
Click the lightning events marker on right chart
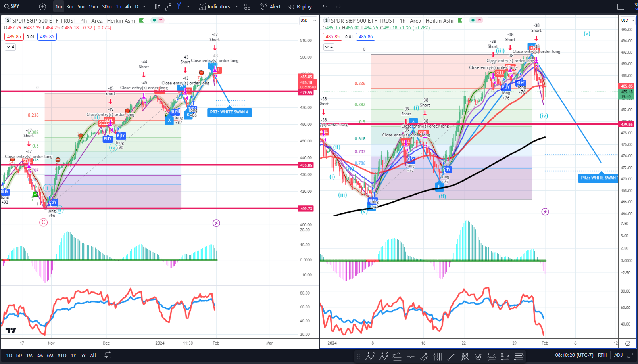pos(545,212)
